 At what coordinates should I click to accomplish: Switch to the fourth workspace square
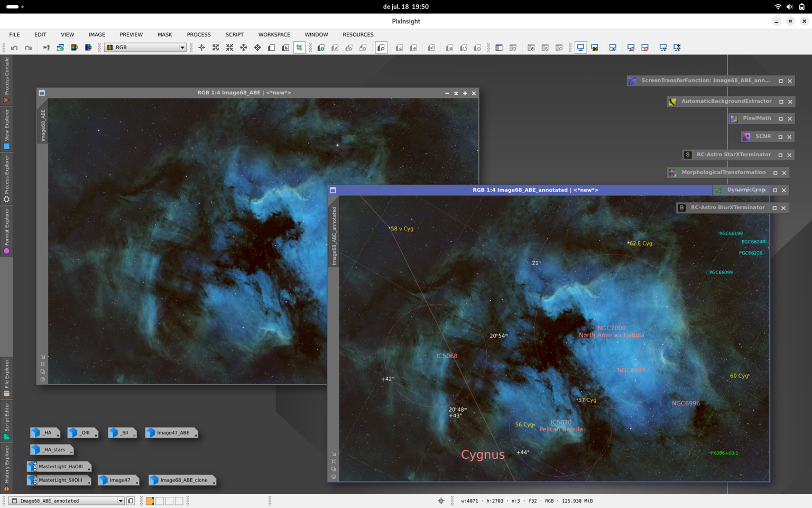[x=179, y=501]
